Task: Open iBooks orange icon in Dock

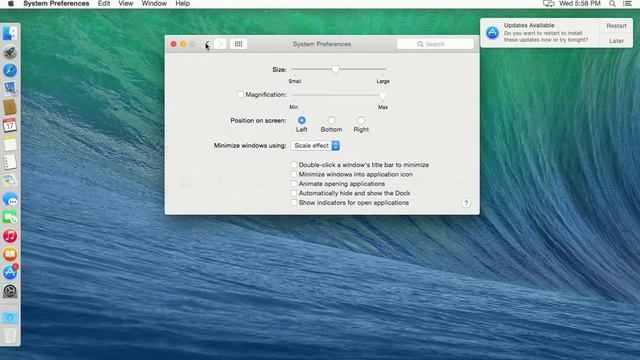Action: point(10,254)
